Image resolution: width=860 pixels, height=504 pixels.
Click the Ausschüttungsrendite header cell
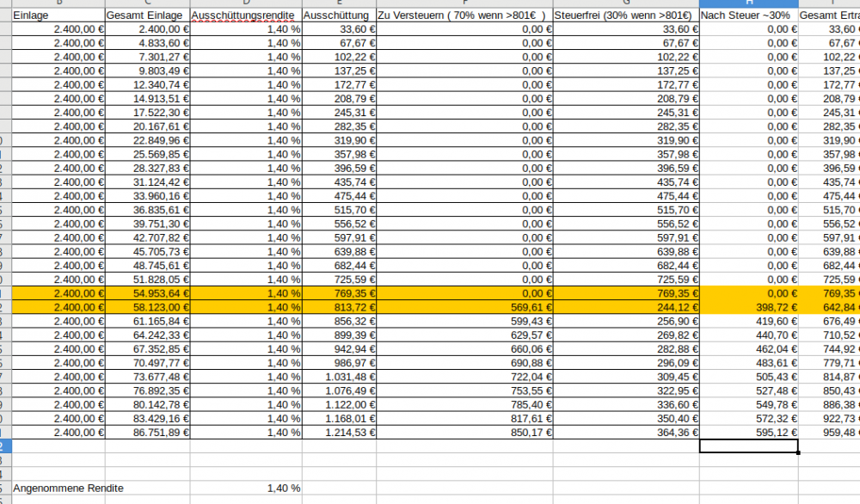point(246,15)
